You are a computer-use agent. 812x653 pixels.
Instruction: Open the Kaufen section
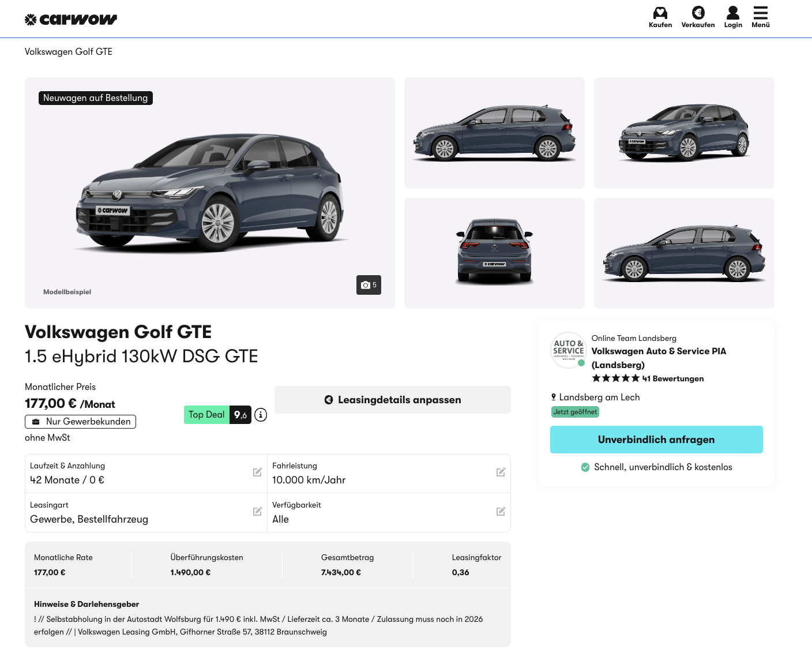(660, 17)
